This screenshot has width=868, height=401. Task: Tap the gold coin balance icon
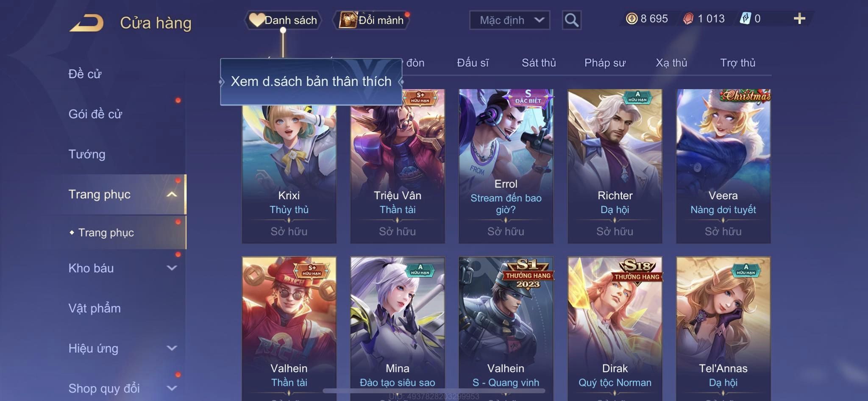[632, 19]
